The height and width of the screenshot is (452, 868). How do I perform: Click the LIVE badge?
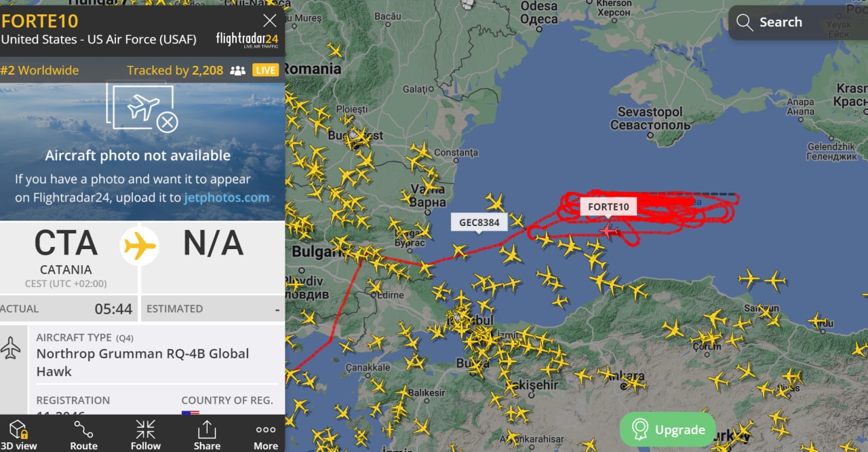pos(266,71)
